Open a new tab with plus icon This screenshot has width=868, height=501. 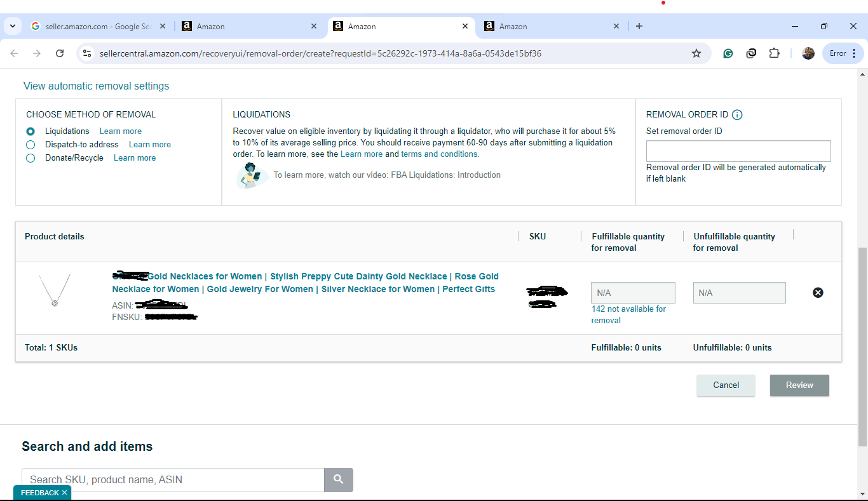pos(639,26)
